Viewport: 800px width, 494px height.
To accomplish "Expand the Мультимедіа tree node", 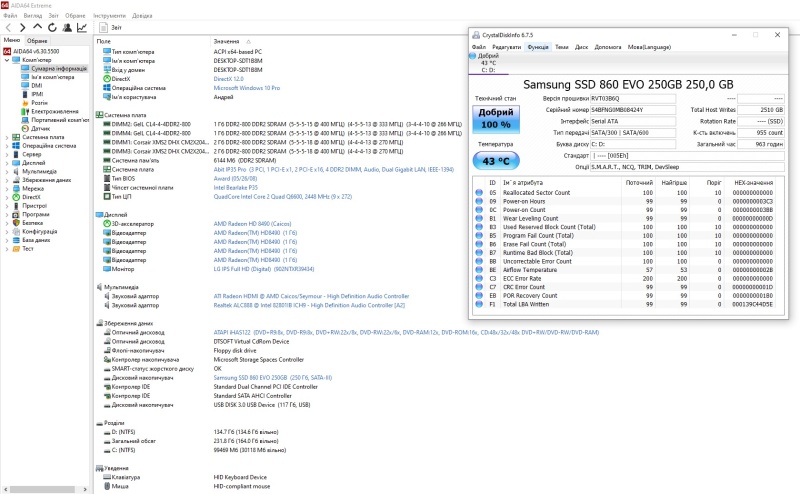I will 7,171.
